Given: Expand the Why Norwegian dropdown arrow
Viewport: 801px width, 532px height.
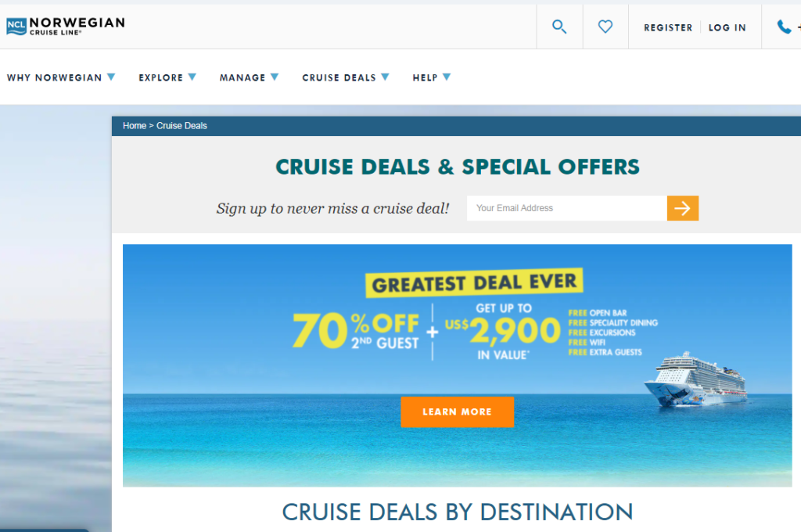Looking at the screenshot, I should coord(111,77).
